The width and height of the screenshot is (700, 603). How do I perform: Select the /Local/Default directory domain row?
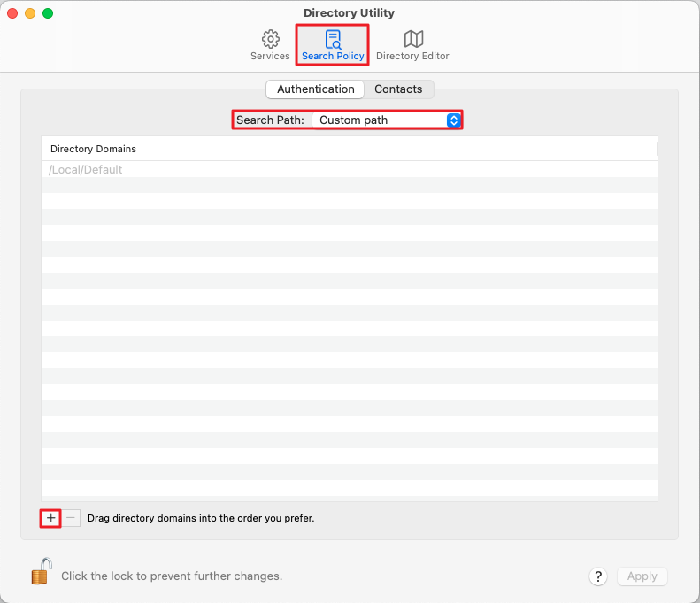coord(86,169)
